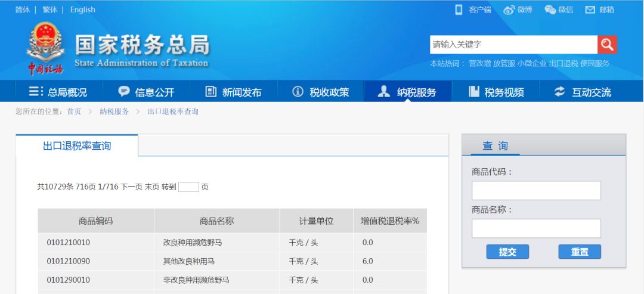Click the 总局概况 list icon
Viewport: 644px width, 294px height.
pyautogui.click(x=36, y=91)
